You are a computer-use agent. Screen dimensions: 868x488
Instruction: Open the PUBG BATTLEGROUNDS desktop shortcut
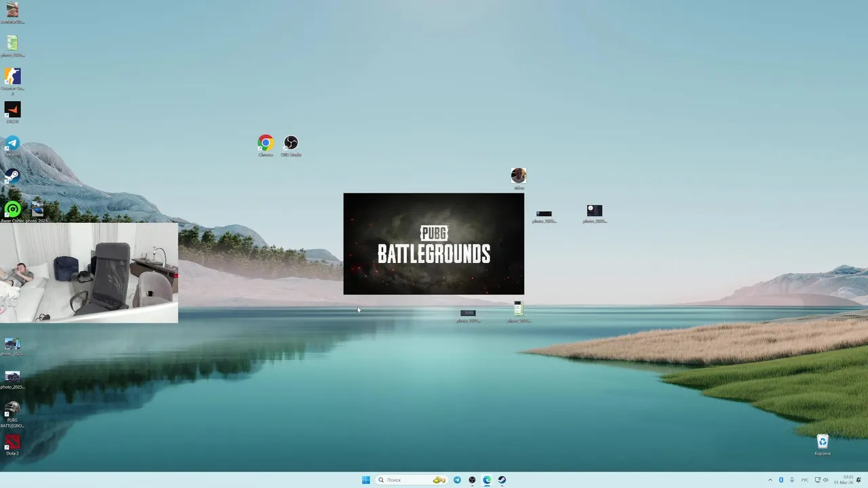point(12,415)
